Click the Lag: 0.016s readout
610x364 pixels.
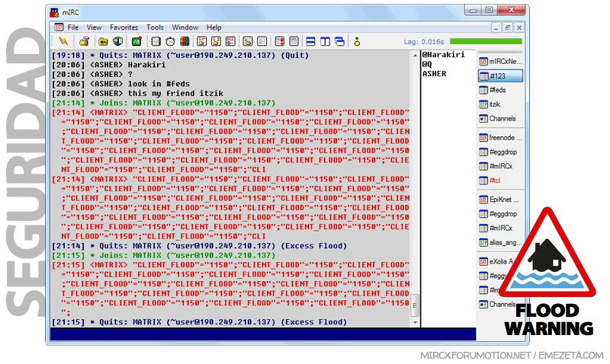(x=424, y=42)
